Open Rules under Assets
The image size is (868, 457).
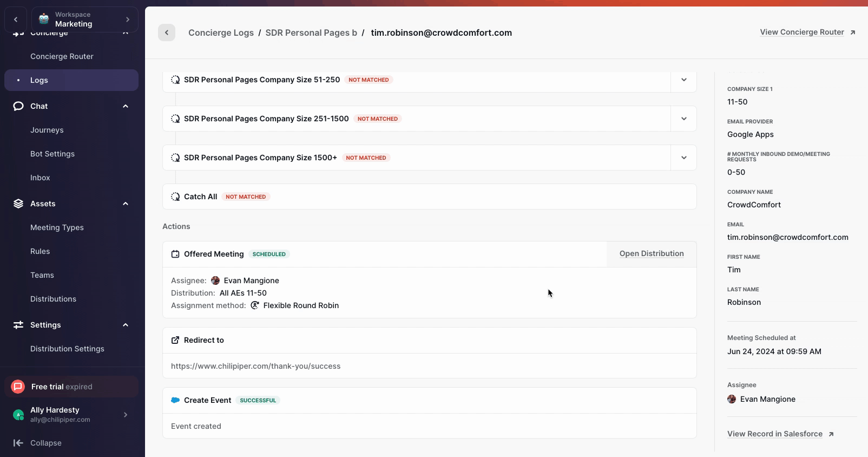(x=40, y=251)
